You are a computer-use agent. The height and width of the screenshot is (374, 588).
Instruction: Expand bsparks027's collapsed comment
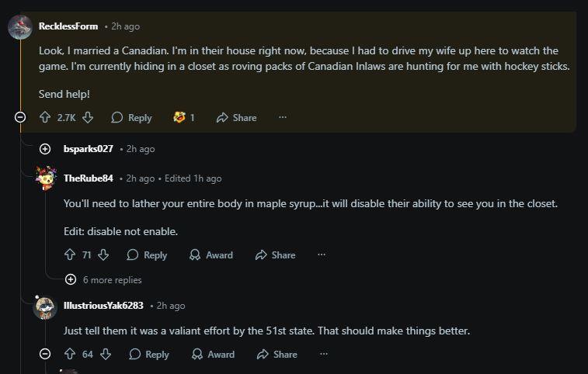pos(45,149)
